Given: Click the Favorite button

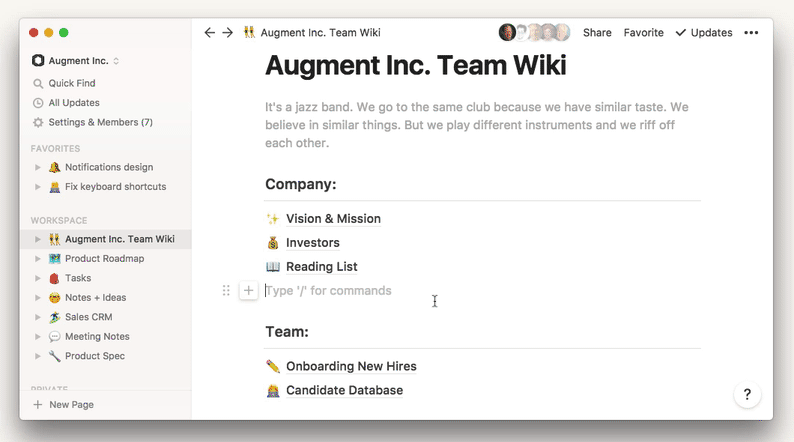Looking at the screenshot, I should pos(643,33).
